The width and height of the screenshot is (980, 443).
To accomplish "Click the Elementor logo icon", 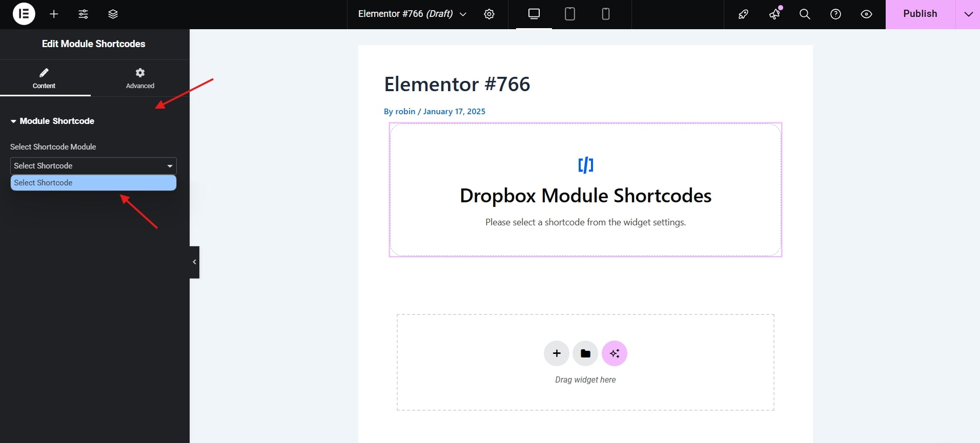I will (x=24, y=14).
